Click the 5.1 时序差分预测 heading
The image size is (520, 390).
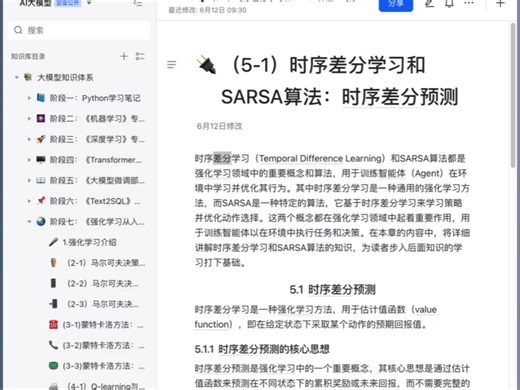[332, 290]
